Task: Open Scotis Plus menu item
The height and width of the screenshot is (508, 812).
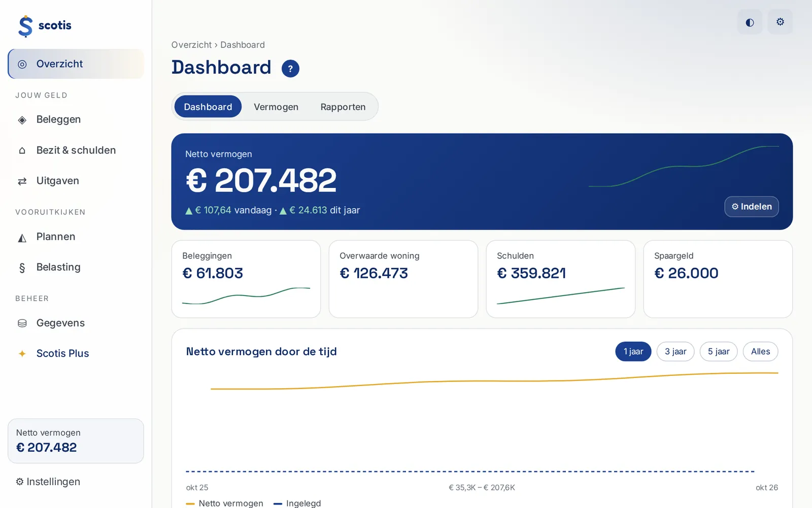Action: point(76,354)
